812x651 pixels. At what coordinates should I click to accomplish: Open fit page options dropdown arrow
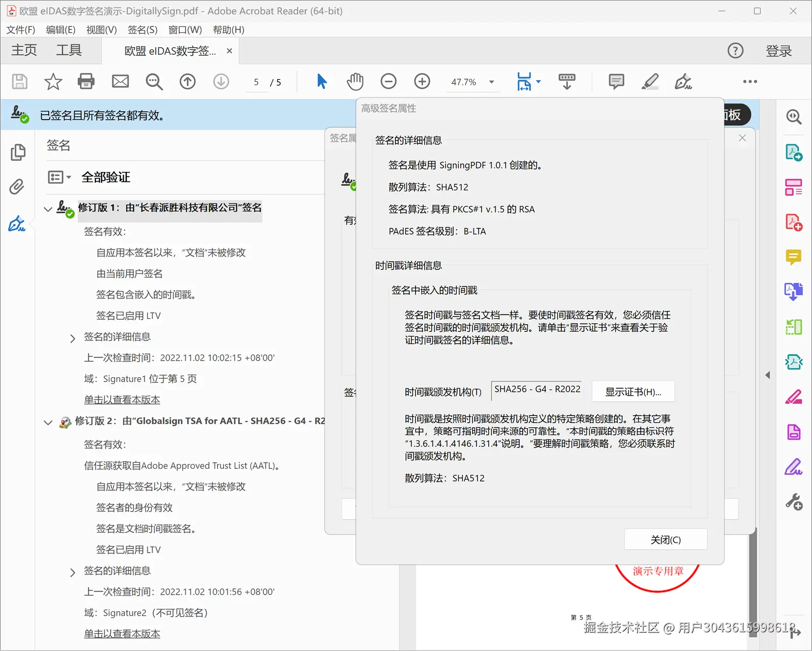pos(538,81)
